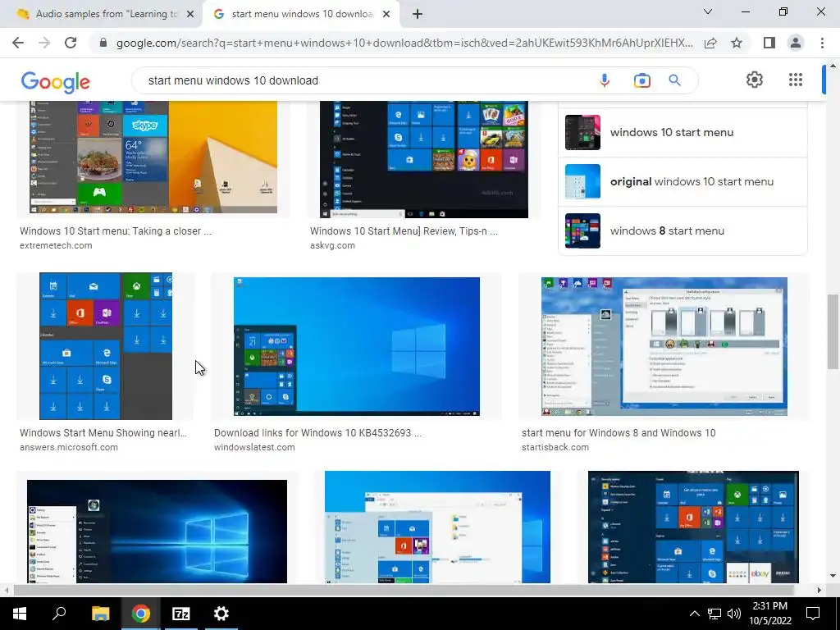Open the startisback.com image result
Screen dimensions: 840x630
coord(664,346)
